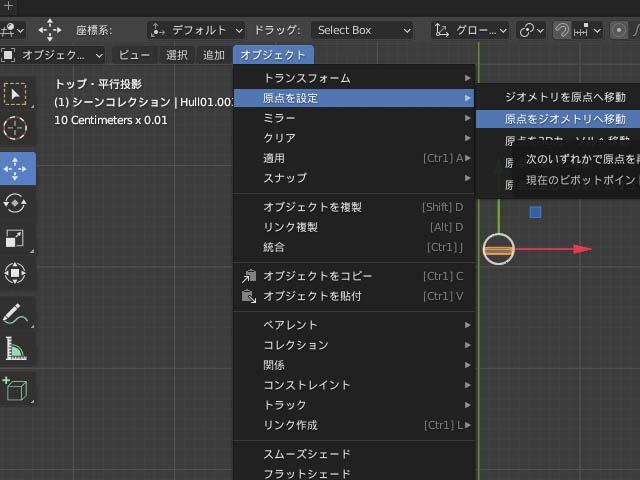Open the pivot point dropdown
The image size is (640, 480).
531,31
